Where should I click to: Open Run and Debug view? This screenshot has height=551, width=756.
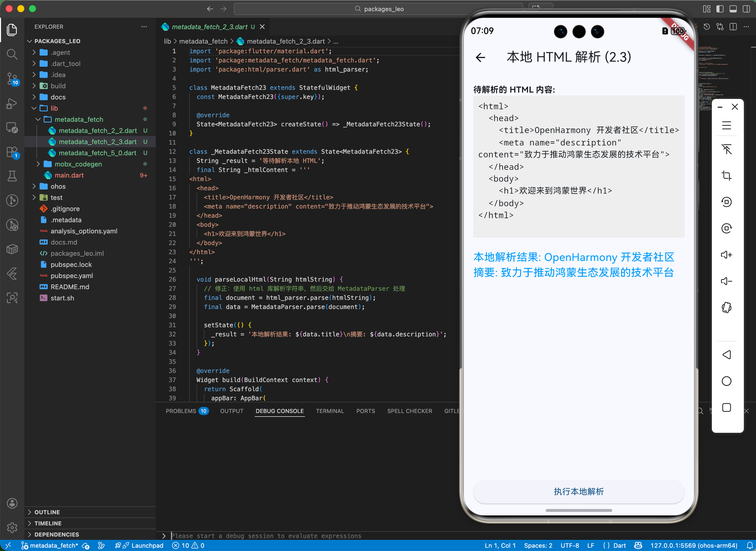(x=12, y=104)
